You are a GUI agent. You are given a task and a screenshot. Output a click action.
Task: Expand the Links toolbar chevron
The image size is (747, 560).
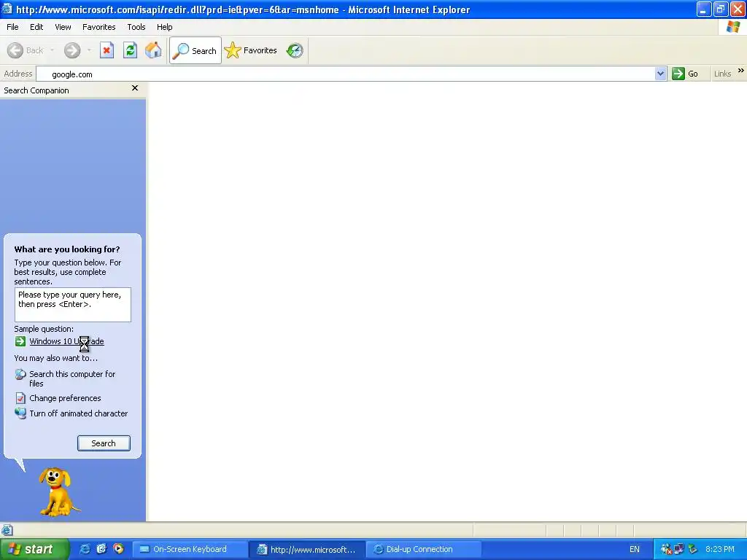click(741, 71)
